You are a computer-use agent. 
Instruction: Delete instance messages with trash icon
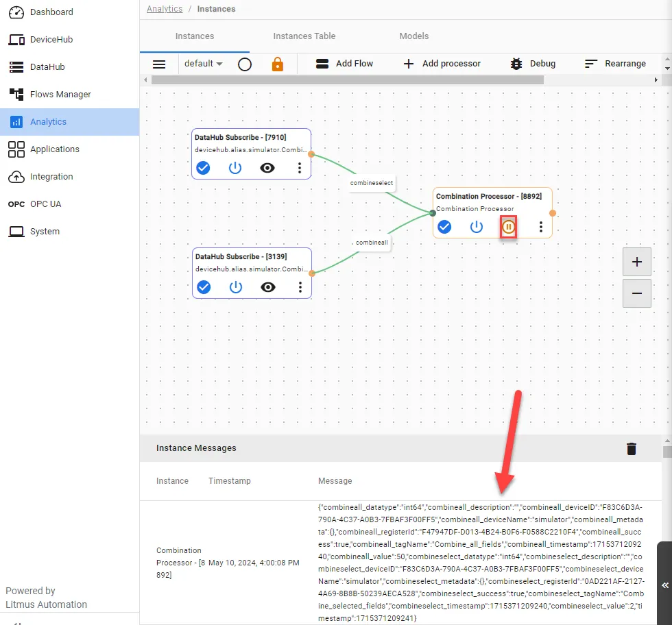tap(632, 449)
